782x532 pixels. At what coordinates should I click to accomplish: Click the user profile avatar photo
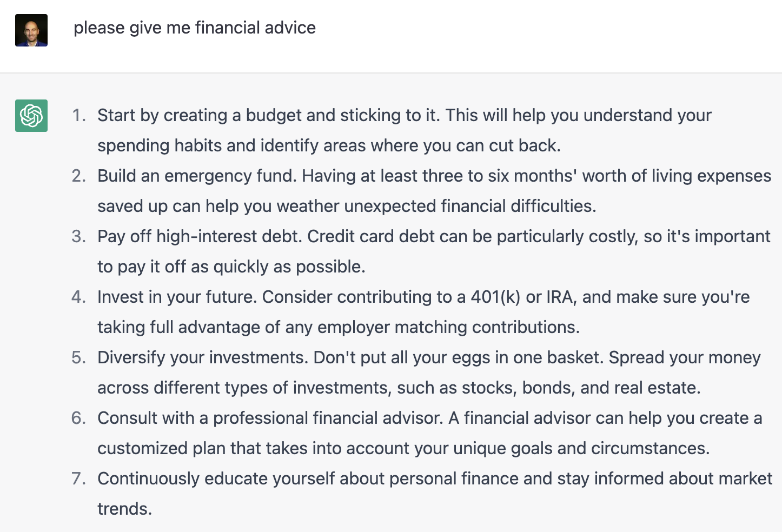tap(31, 30)
